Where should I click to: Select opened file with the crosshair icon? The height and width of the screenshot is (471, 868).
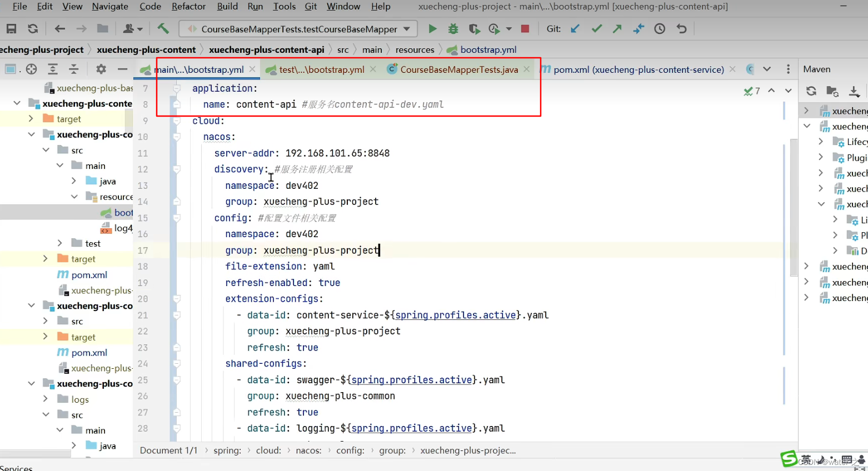(32, 69)
